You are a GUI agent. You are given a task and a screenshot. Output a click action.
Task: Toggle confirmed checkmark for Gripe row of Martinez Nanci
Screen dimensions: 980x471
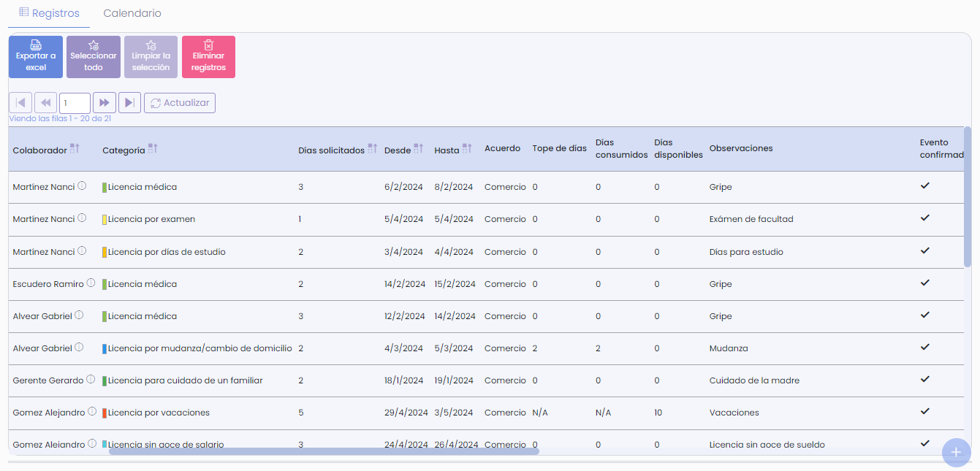pyautogui.click(x=924, y=186)
